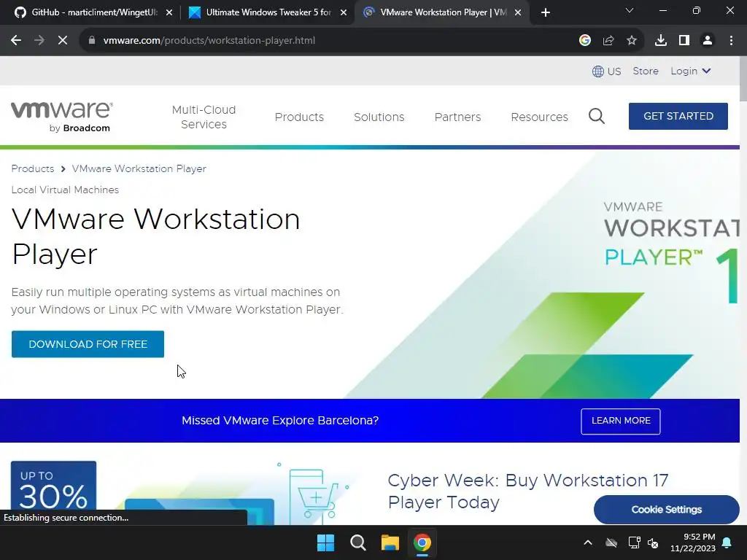Close the Ultimate Windows Tweaker tab
This screenshot has width=747, height=560.
[344, 12]
